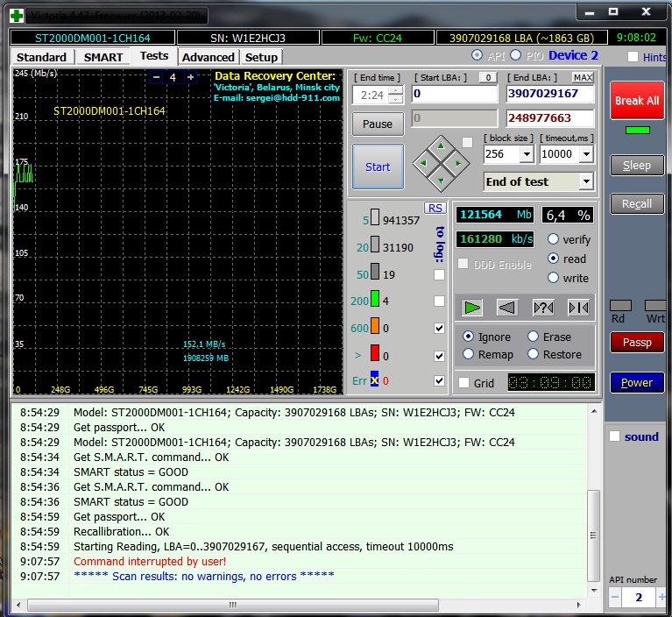The image size is (672, 617).
Task: Click the Start LBA input field
Action: tap(454, 94)
